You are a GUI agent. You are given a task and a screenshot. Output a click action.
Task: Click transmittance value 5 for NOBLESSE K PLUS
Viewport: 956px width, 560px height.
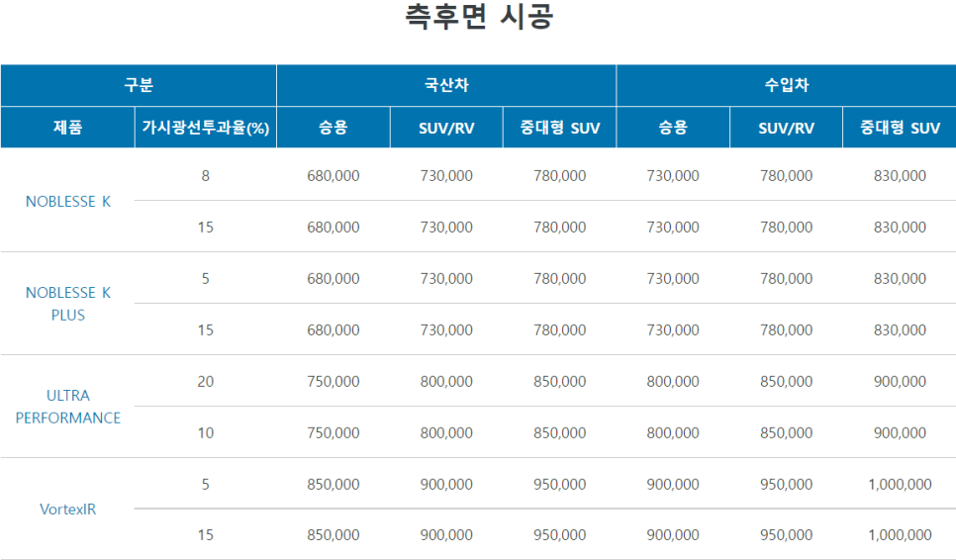206,279
